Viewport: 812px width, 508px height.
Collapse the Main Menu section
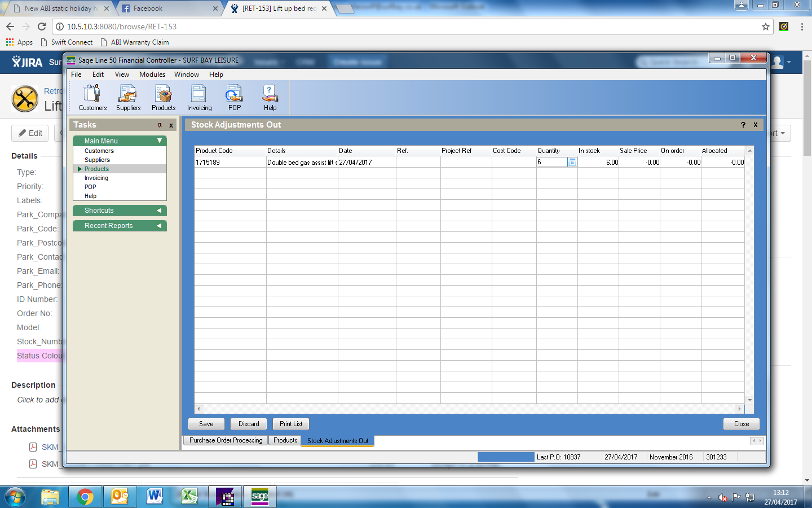tap(160, 141)
